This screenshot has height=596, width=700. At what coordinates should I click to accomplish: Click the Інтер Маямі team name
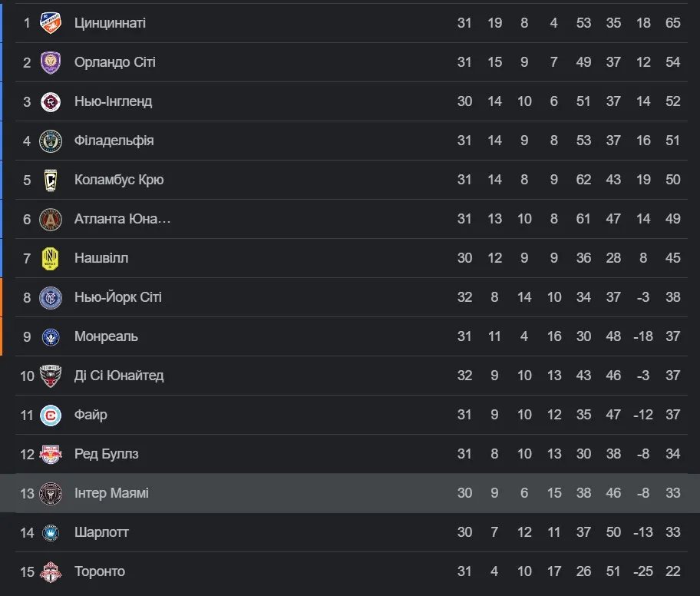tap(111, 493)
